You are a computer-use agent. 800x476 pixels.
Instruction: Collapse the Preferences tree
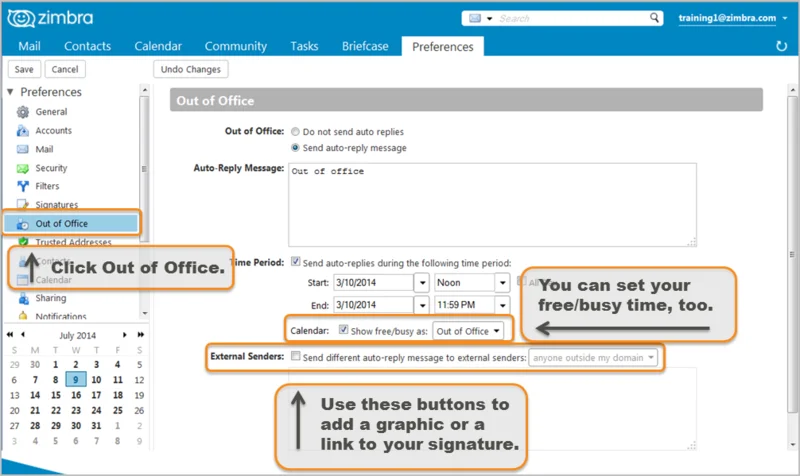coord(10,92)
